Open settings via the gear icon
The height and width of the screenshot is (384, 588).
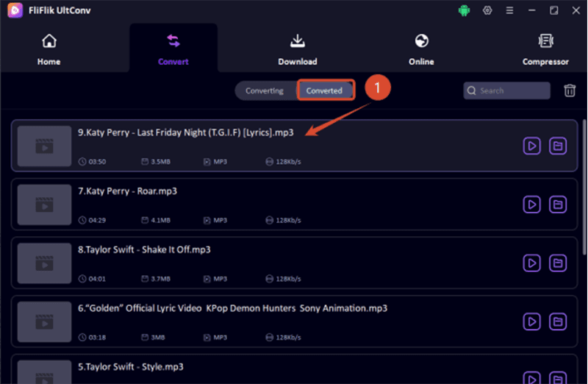tap(487, 10)
